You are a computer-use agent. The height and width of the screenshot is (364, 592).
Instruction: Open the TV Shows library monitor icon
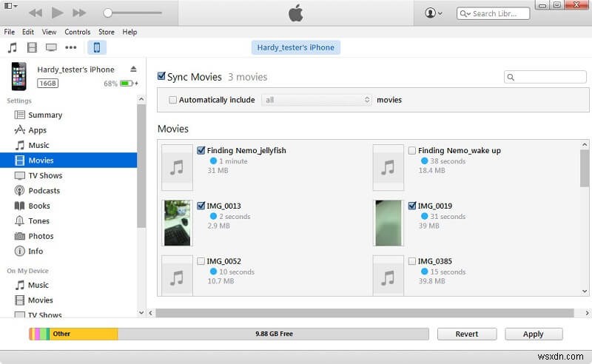[51, 47]
